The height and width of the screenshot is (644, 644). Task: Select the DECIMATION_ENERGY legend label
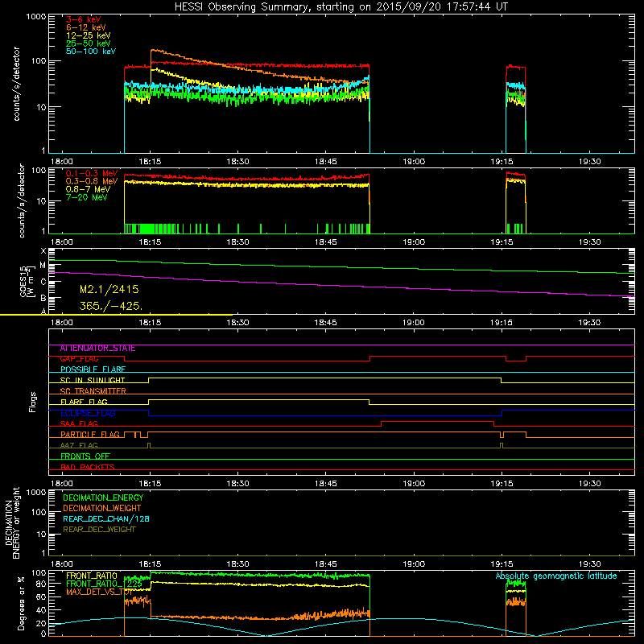103,497
